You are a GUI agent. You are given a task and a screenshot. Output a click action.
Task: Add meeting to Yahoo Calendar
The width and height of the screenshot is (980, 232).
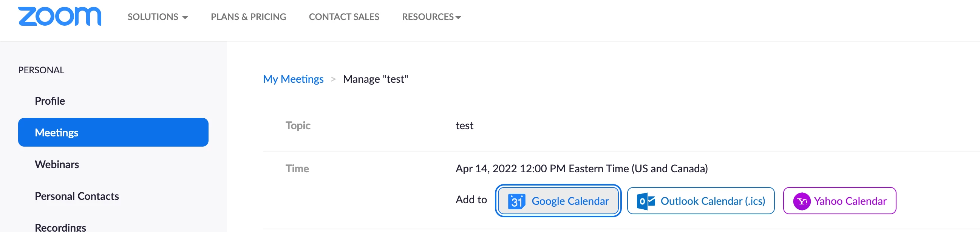click(x=850, y=201)
